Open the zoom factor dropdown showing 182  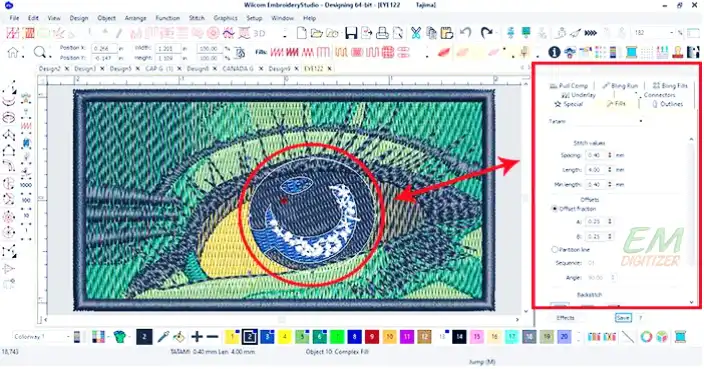tap(654, 33)
